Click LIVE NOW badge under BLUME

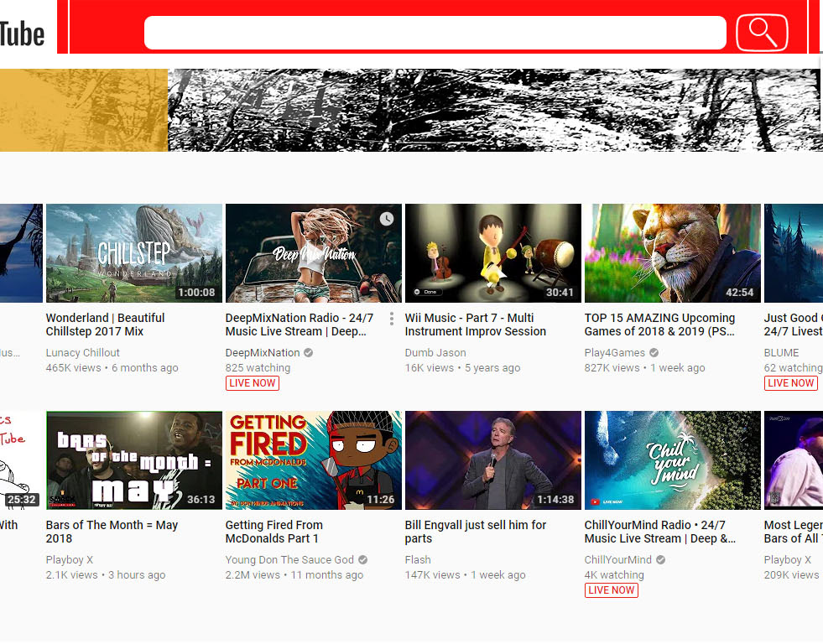tap(791, 383)
